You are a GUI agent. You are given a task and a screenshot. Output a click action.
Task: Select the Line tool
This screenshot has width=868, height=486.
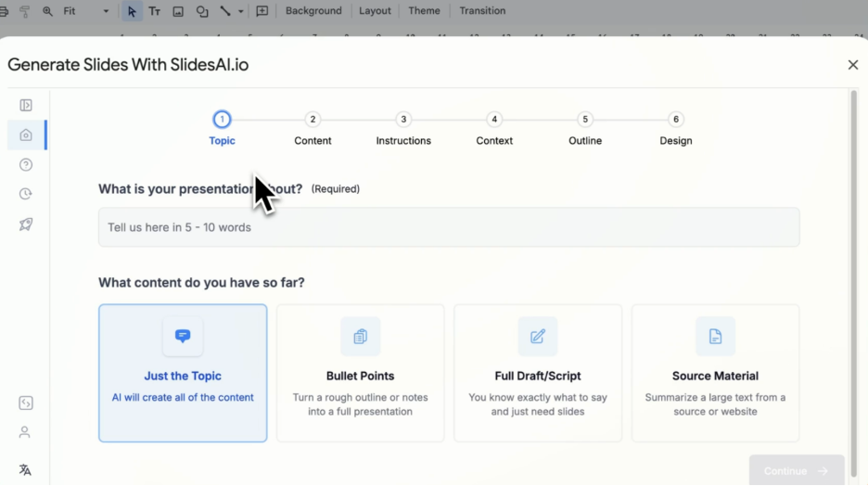[225, 11]
